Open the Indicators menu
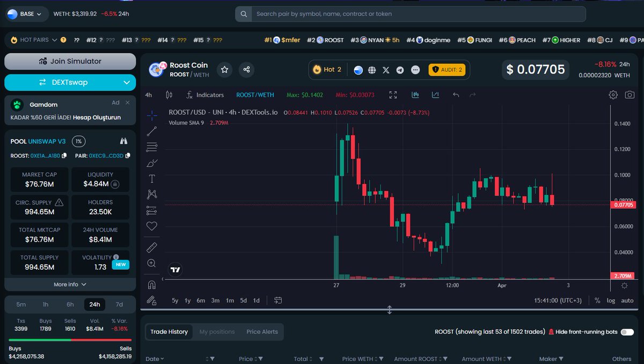The image size is (644, 364). pos(205,95)
